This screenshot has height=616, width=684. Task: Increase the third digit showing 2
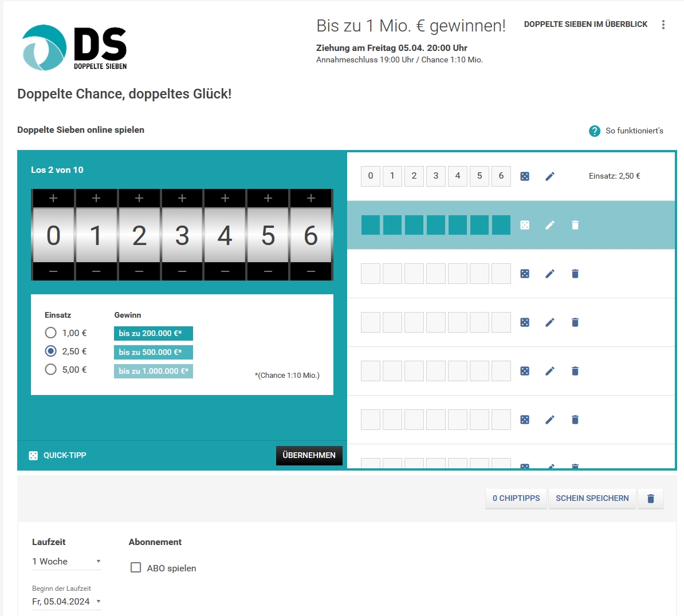click(139, 198)
